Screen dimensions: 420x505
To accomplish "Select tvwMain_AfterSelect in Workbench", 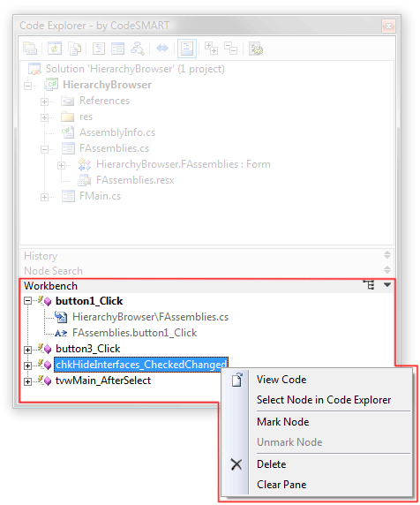I will tap(103, 381).
